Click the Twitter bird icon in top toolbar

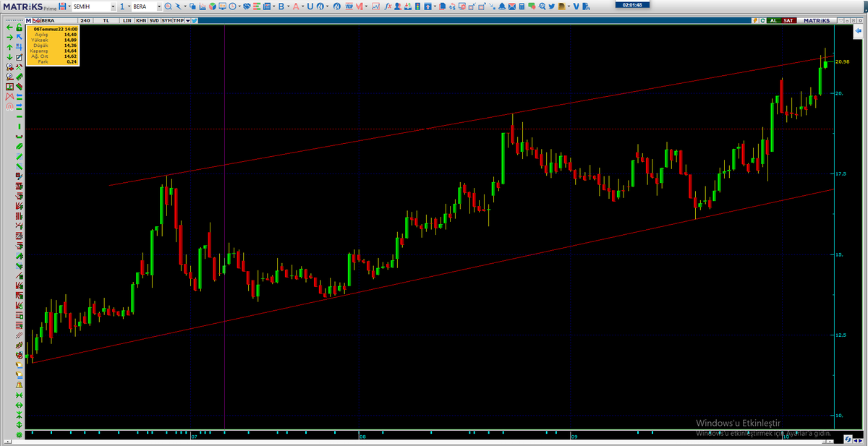point(552,6)
